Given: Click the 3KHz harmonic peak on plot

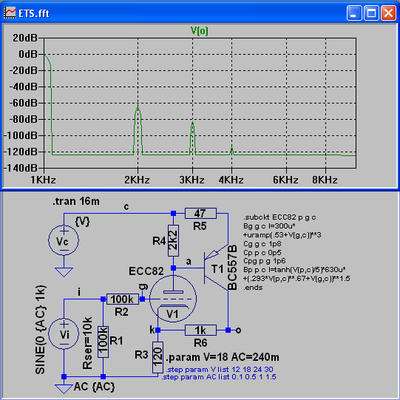Looking at the screenshot, I should coord(192,123).
